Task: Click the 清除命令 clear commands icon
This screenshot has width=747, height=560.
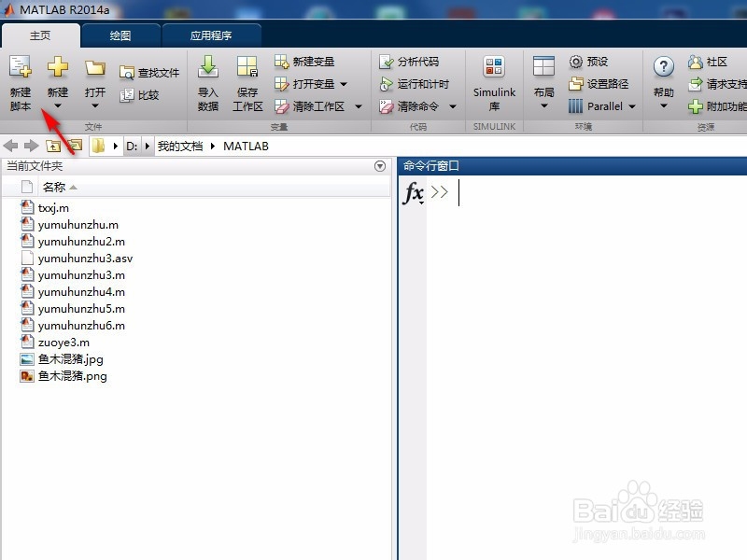Action: coord(386,106)
